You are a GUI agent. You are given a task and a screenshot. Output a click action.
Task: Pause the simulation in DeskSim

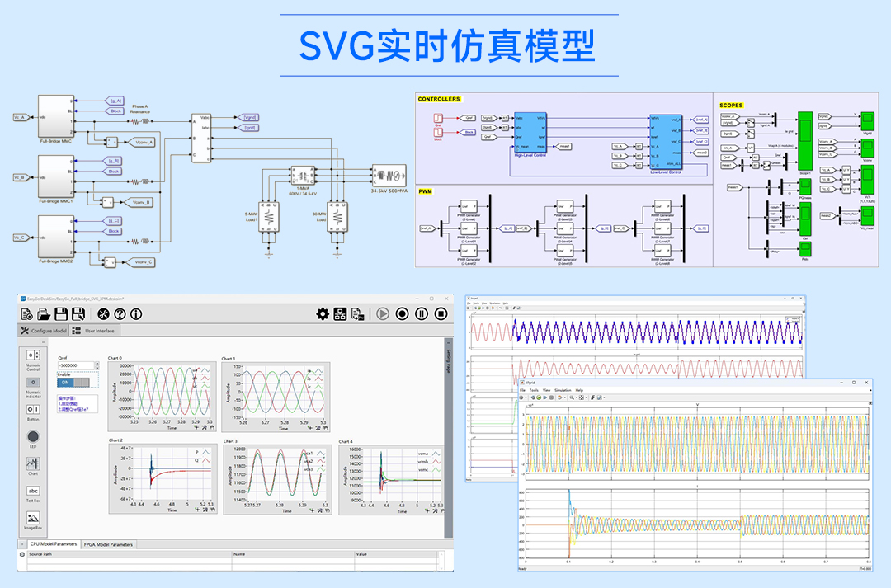point(422,313)
